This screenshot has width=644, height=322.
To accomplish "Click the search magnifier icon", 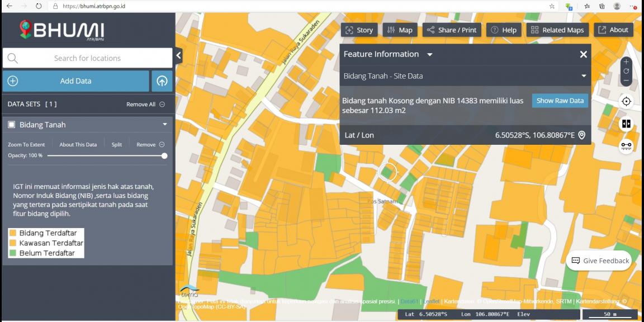I will tap(12, 58).
